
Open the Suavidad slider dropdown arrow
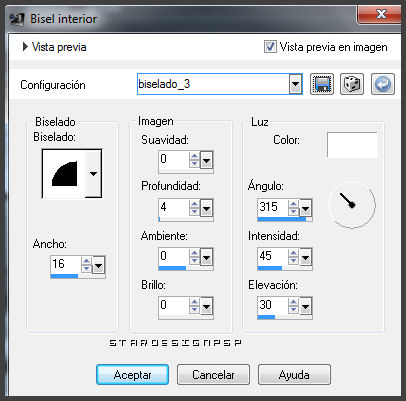207,161
